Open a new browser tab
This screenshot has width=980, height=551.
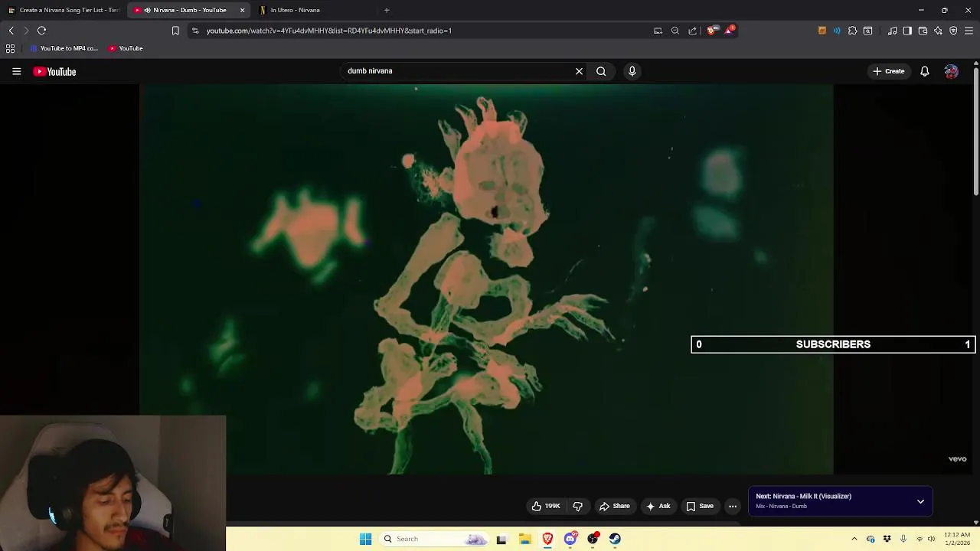[x=387, y=10]
